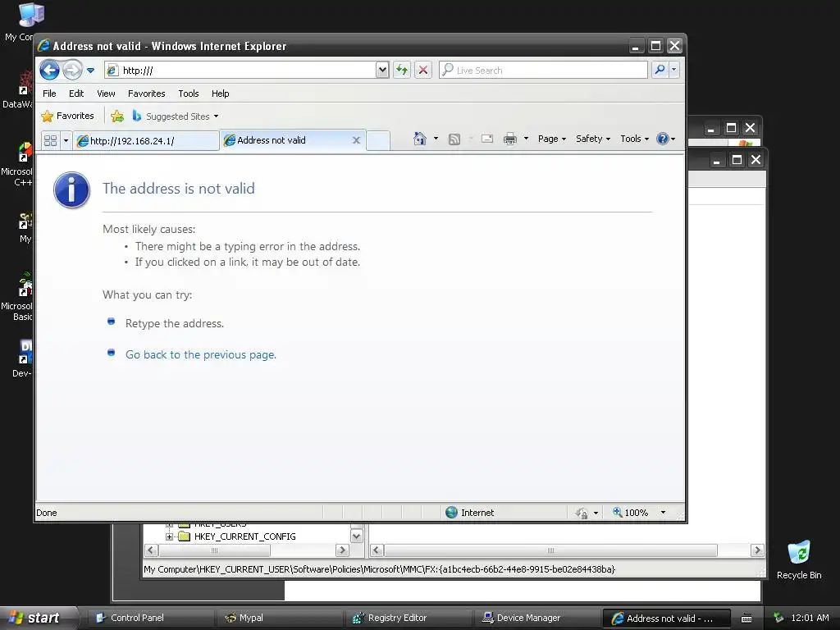Switch to the http://192.168.24.1/ tab
This screenshot has height=630, width=840.
click(x=146, y=141)
